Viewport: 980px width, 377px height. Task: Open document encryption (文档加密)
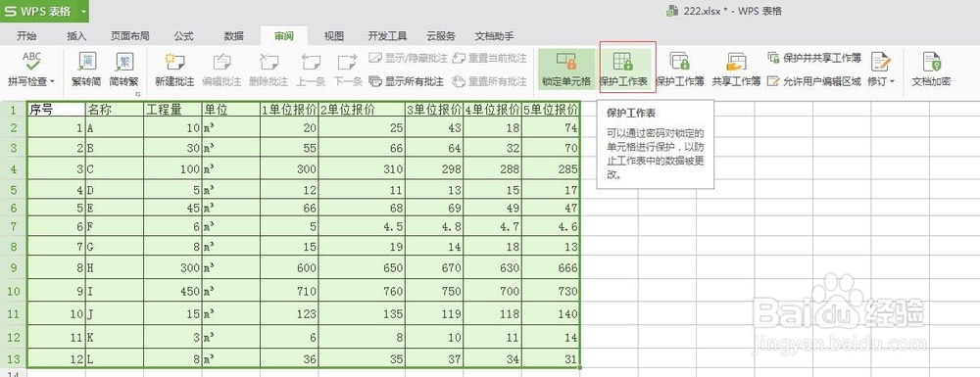931,70
